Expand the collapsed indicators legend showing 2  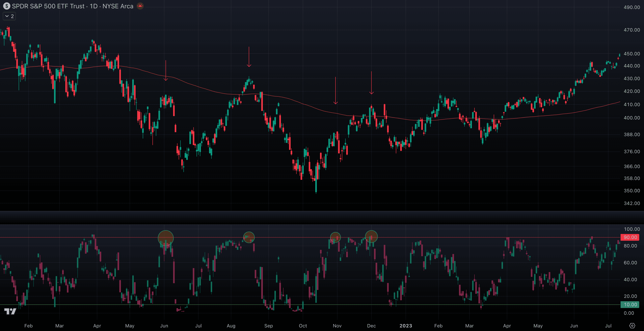9,16
